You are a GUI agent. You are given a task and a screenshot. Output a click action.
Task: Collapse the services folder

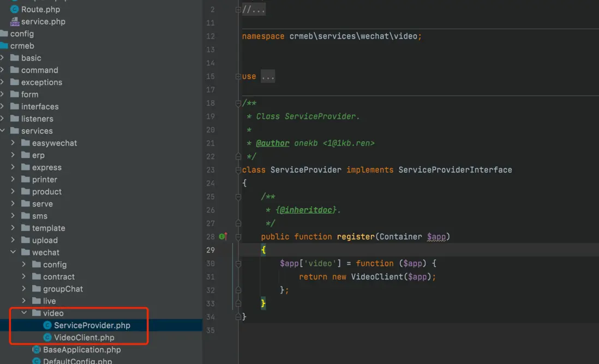(x=2, y=130)
